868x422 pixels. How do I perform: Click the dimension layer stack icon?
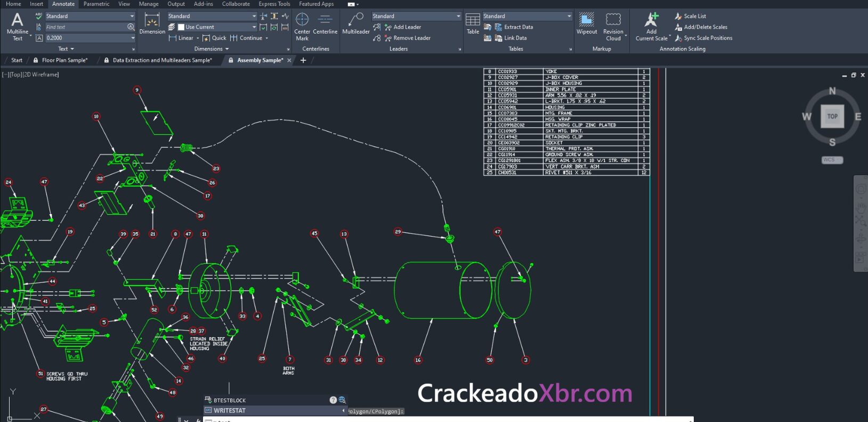coord(172,27)
